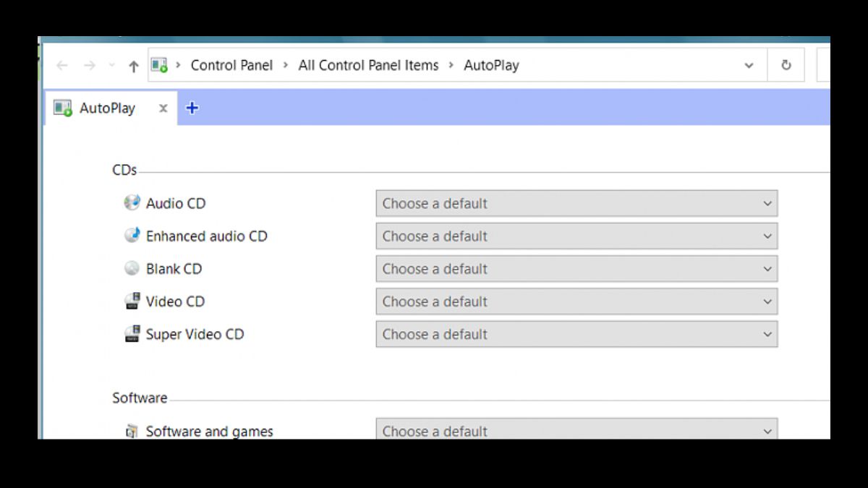This screenshot has width=868, height=488.
Task: Open All Control Panel Items breadcrumb link
Action: [x=368, y=65]
